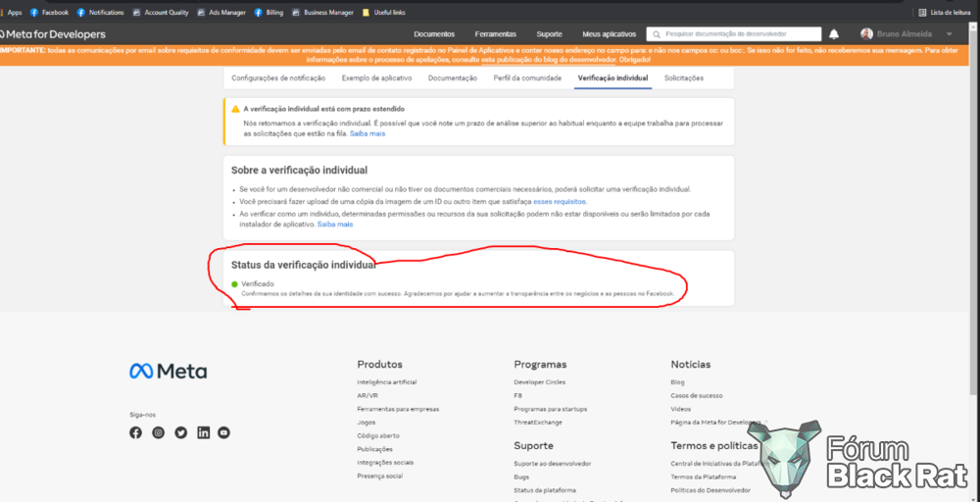Open the Blog news link
This screenshot has height=502, width=980.
click(677, 382)
